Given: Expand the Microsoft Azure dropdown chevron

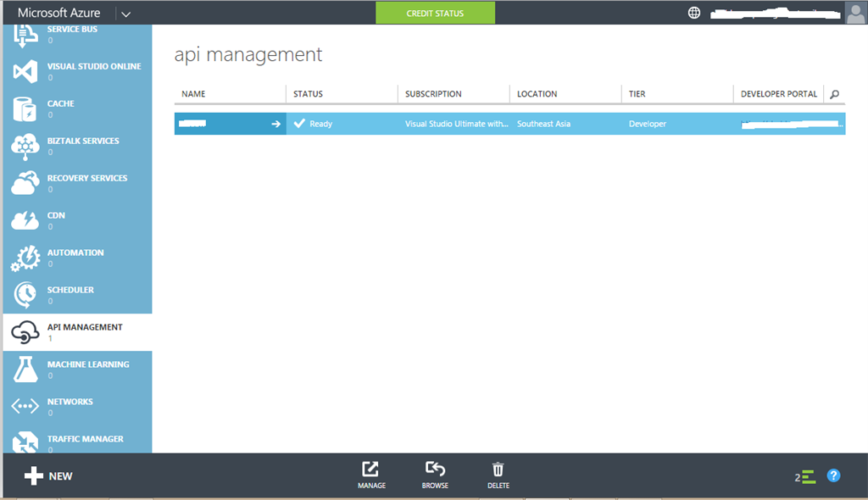Looking at the screenshot, I should pyautogui.click(x=125, y=14).
